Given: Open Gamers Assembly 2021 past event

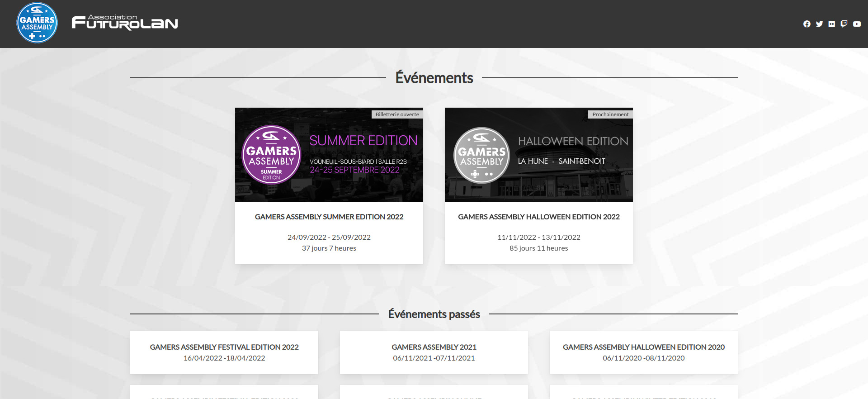Looking at the screenshot, I should (434, 352).
